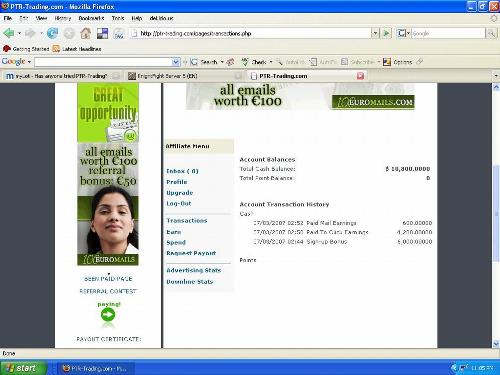
Task: Click the Request Payout link
Action: click(191, 253)
